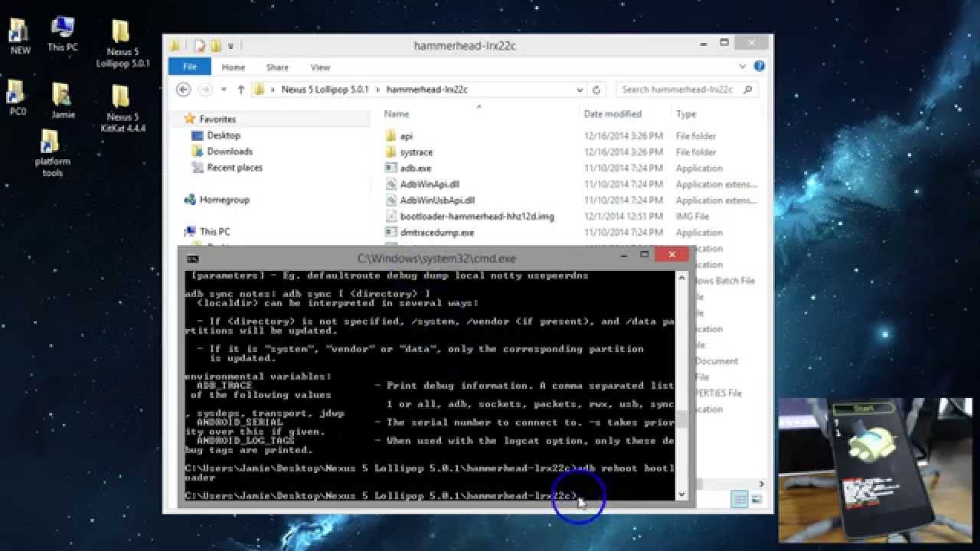Image resolution: width=980 pixels, height=551 pixels.
Task: Select the AdbWinApi.dll file icon
Action: (390, 184)
